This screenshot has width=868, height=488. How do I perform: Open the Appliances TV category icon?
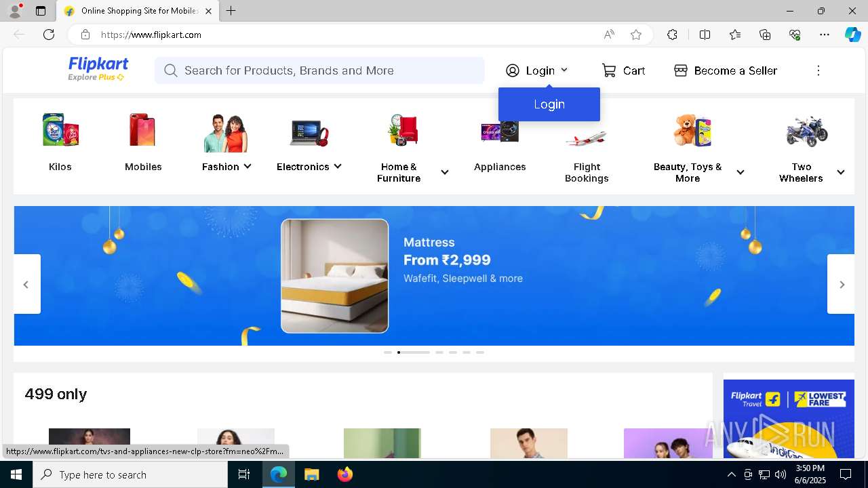tap(500, 131)
